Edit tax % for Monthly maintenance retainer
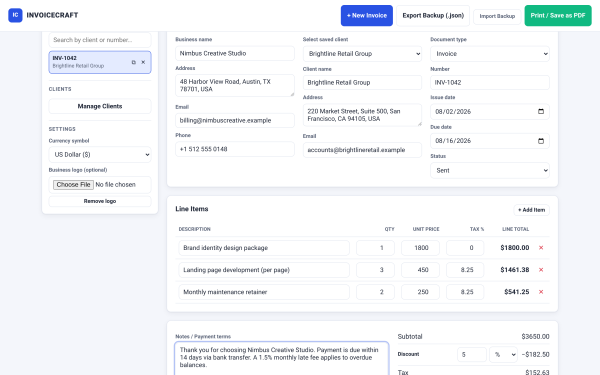The image size is (600, 375). [465, 292]
